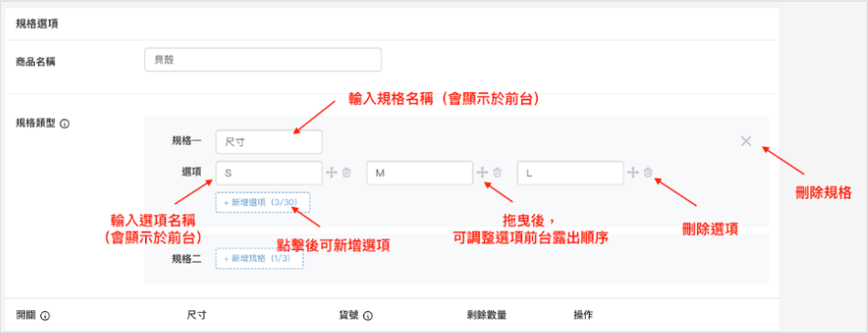Focus the option field showing M
This screenshot has height=333, width=868.
(420, 173)
